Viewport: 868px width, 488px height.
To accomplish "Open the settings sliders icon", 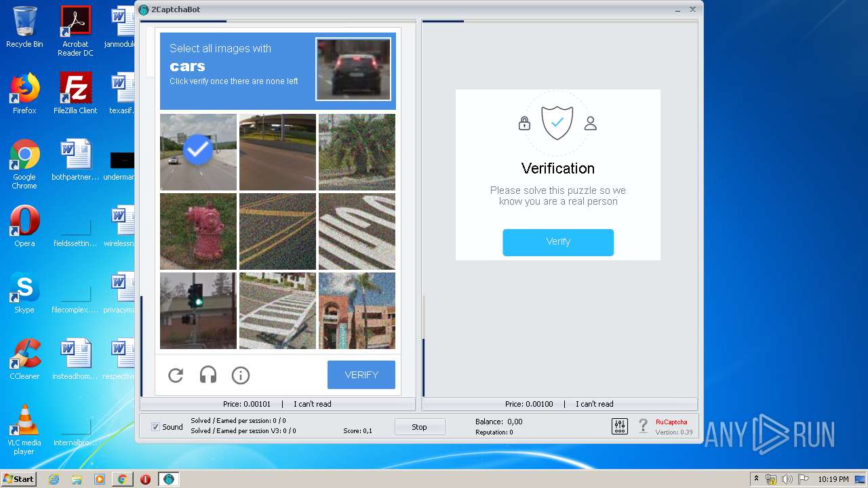I will click(x=620, y=426).
